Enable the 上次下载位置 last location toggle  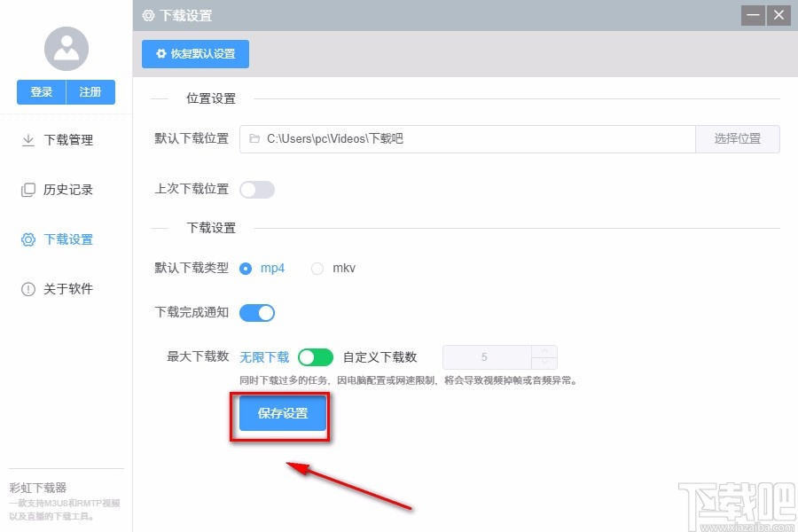click(x=257, y=189)
